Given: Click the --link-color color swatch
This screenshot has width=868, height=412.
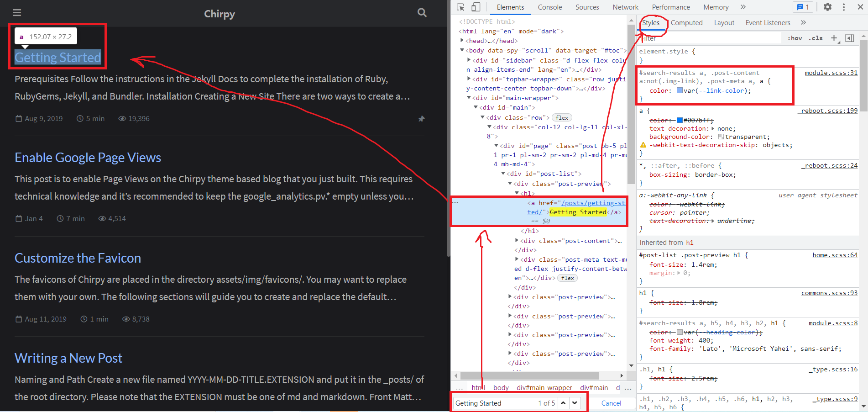Looking at the screenshot, I should tap(680, 90).
